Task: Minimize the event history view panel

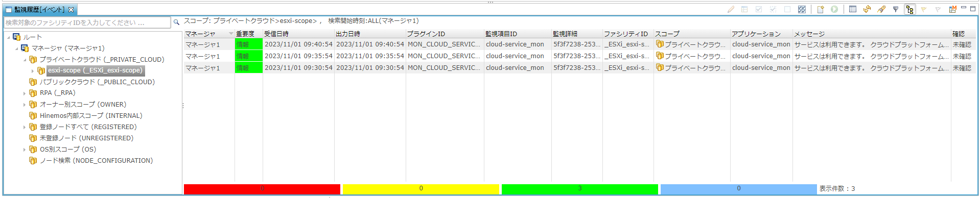Action: pyautogui.click(x=964, y=8)
